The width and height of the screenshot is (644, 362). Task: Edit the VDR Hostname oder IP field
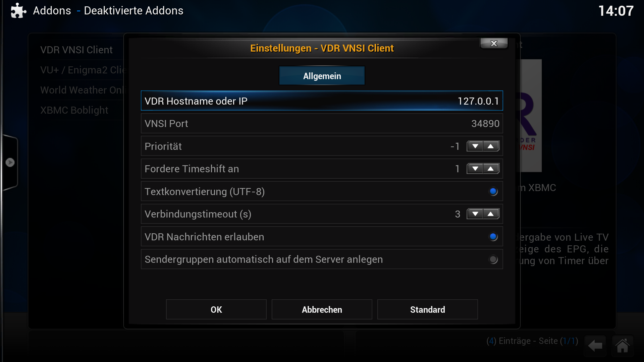tap(322, 101)
